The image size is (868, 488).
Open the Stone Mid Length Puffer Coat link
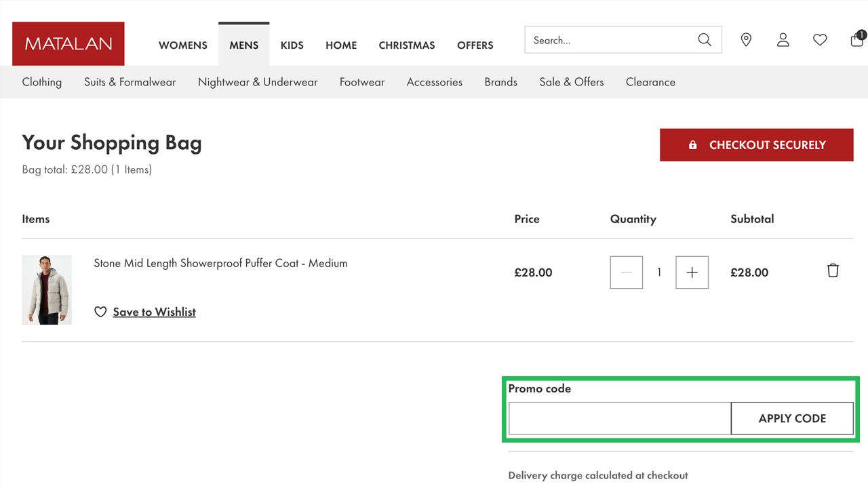(x=220, y=263)
